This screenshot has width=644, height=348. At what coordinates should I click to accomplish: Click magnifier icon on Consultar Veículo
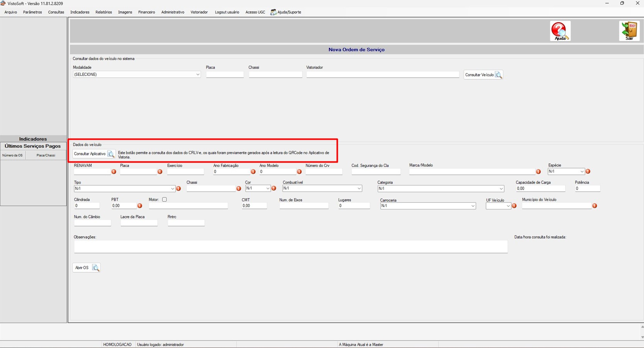coord(498,75)
